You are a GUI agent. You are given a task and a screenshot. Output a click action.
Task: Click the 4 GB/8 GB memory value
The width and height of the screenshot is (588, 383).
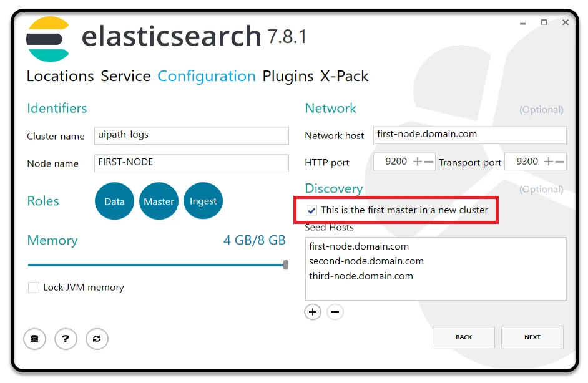click(x=254, y=240)
